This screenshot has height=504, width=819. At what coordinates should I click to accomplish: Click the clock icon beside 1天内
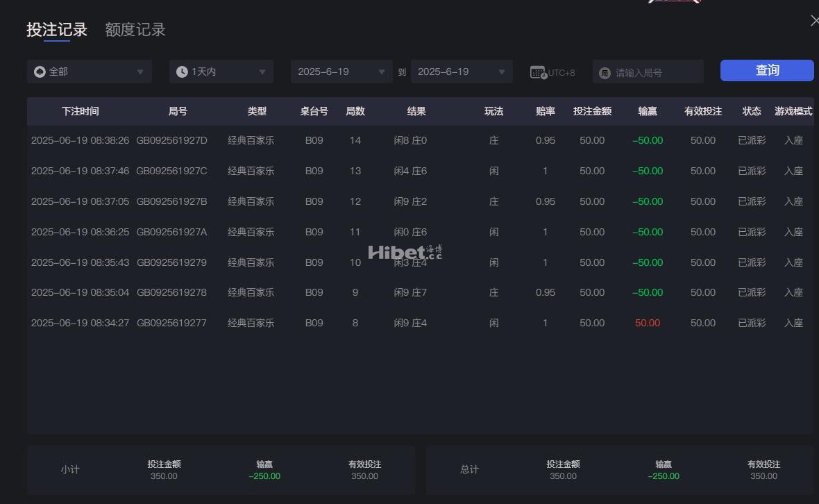tap(182, 72)
